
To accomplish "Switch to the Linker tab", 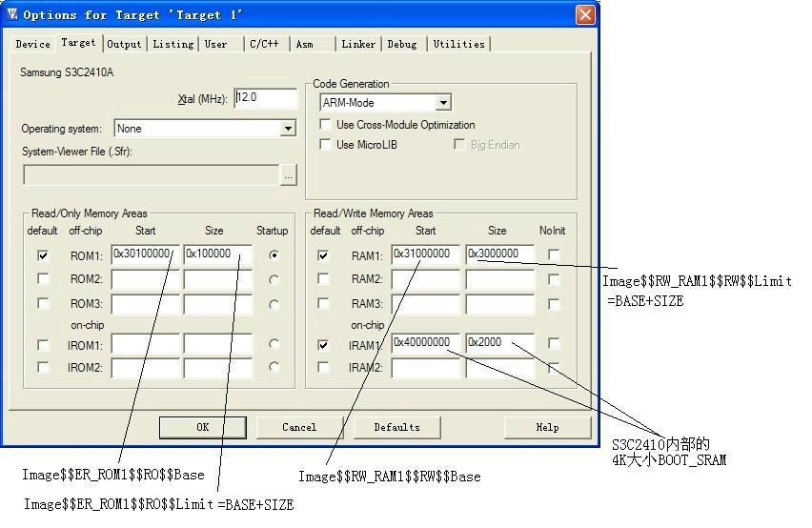I will (358, 44).
